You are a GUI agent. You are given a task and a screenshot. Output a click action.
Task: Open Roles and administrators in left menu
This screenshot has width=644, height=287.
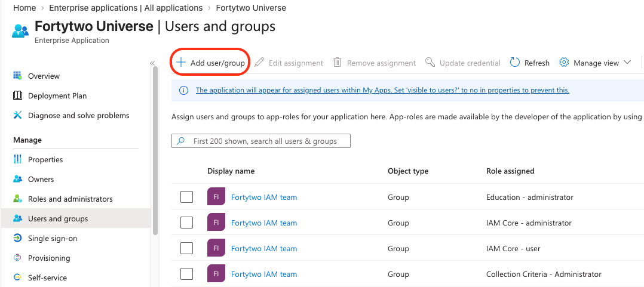tap(70, 199)
